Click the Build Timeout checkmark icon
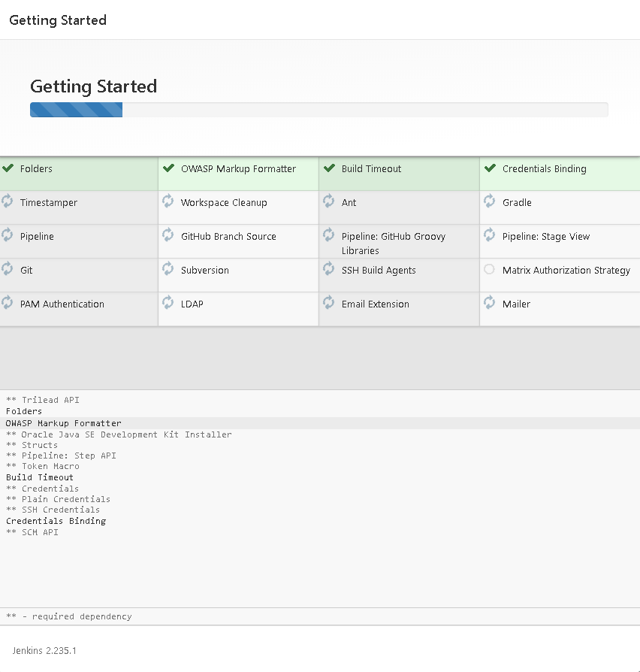Viewport: 640px width, 672px height. click(x=329, y=168)
